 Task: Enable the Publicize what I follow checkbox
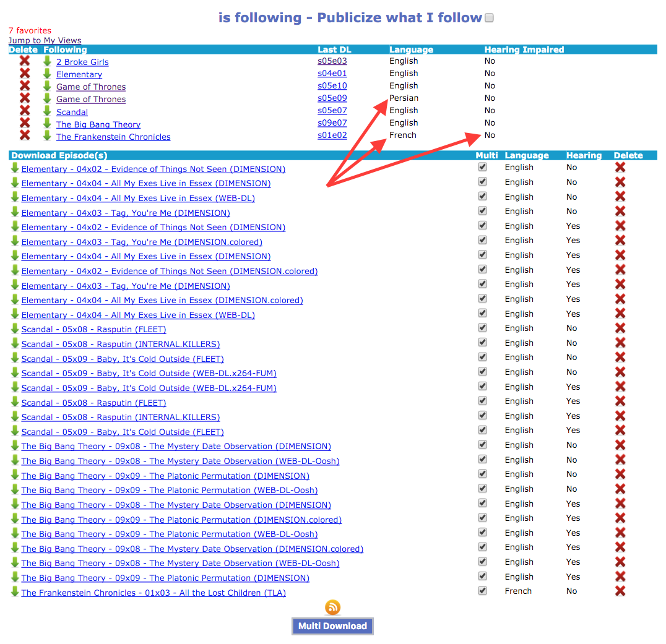pos(489,18)
